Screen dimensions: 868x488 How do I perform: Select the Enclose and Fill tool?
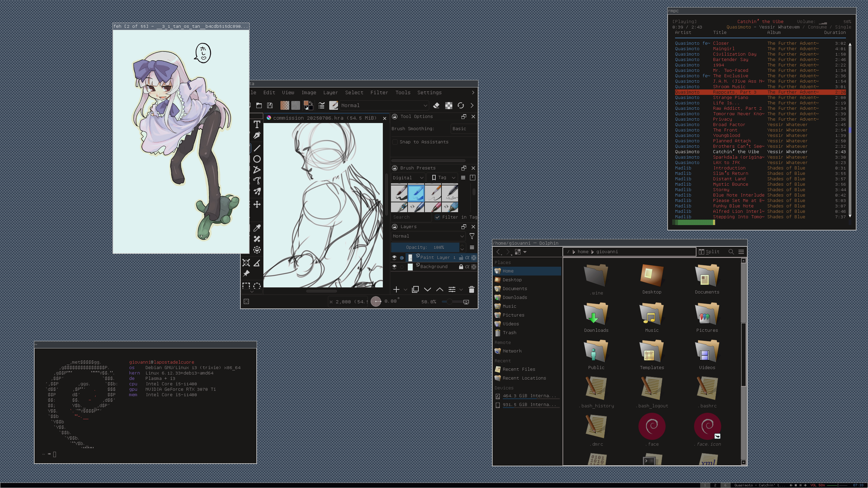click(x=257, y=250)
